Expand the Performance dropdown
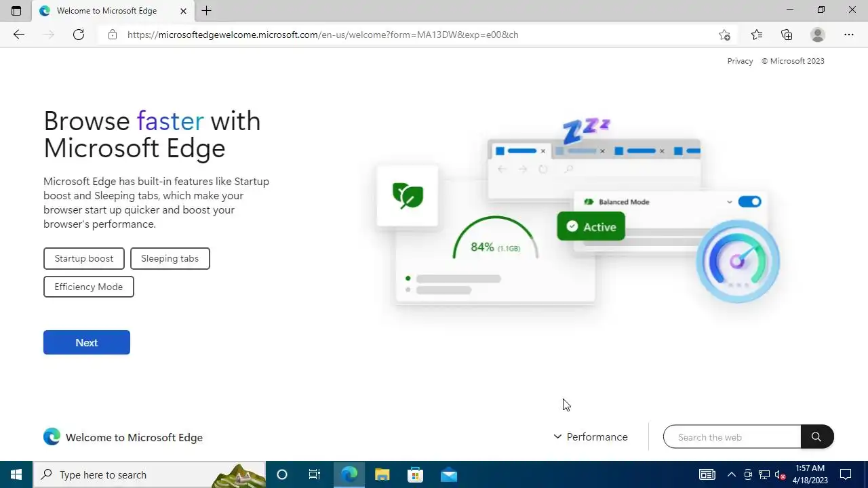Viewport: 868px width, 488px height. [x=590, y=437]
